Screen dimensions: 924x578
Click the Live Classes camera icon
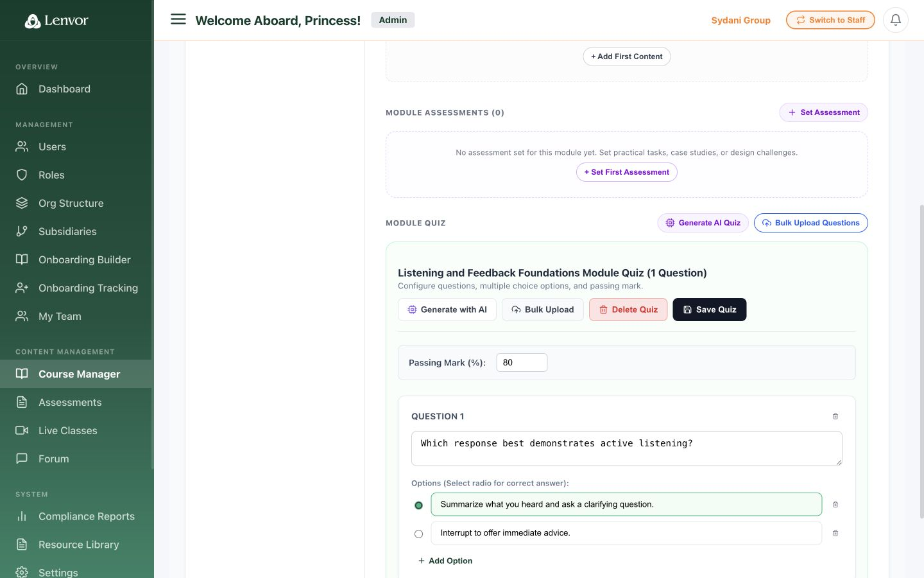22,430
